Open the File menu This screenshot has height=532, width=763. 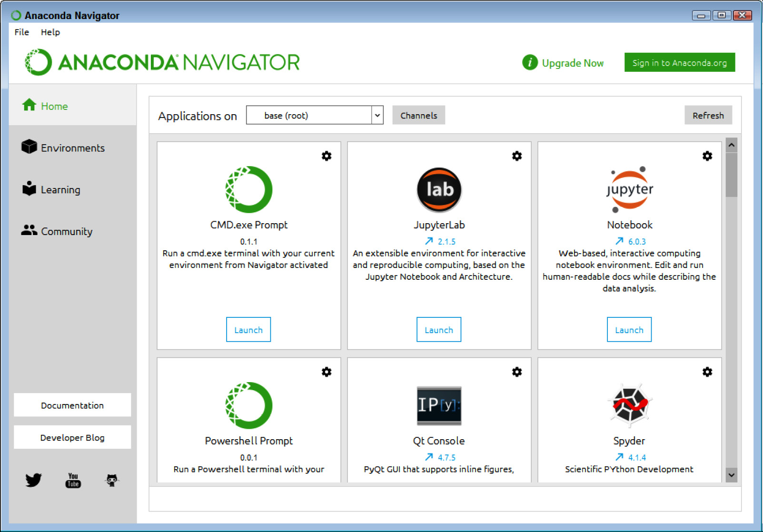click(x=22, y=32)
